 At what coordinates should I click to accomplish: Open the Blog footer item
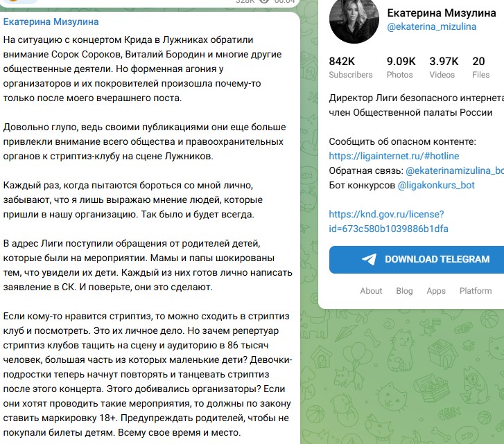[x=404, y=290]
